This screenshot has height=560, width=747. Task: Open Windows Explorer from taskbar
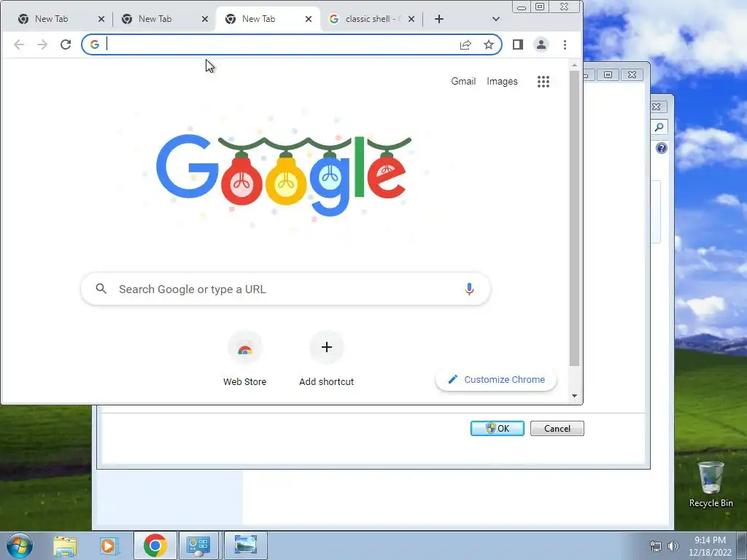click(65, 545)
